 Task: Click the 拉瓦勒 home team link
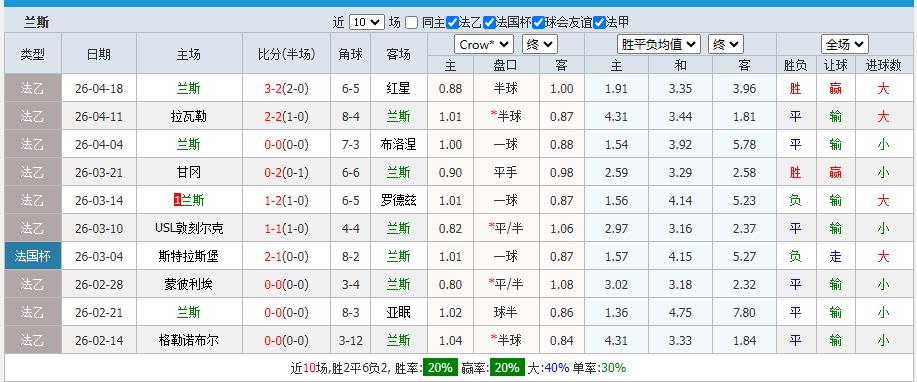tap(188, 116)
